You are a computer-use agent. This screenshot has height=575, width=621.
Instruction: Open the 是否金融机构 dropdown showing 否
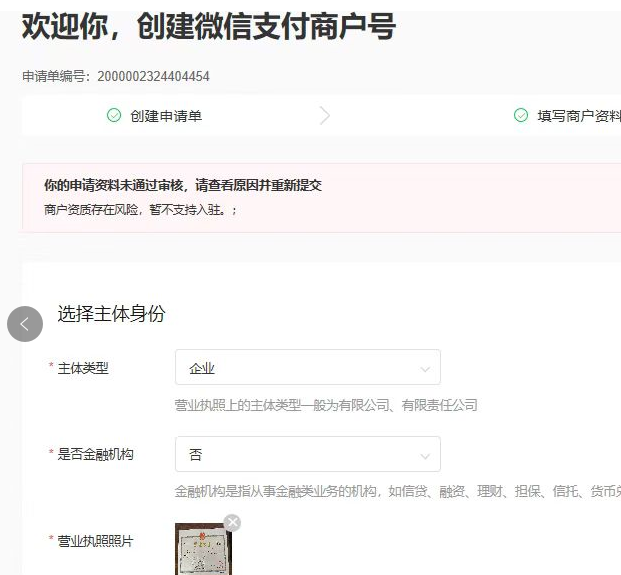coord(308,454)
